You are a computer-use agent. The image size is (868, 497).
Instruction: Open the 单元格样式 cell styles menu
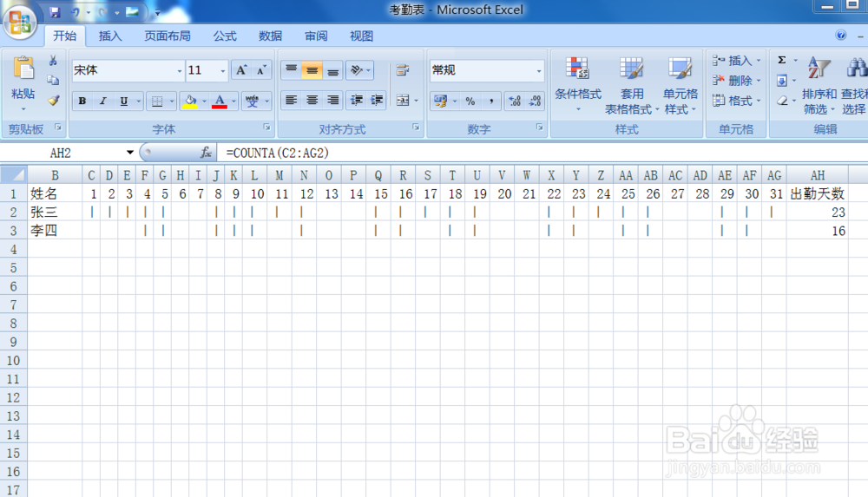point(681,85)
